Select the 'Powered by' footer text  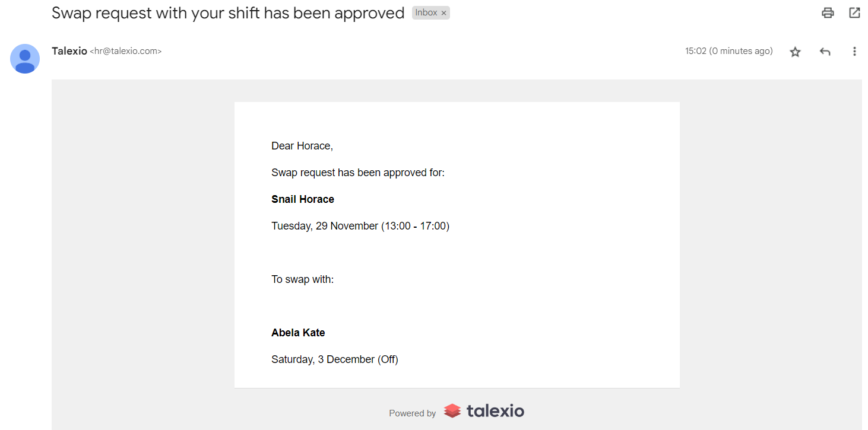click(412, 413)
